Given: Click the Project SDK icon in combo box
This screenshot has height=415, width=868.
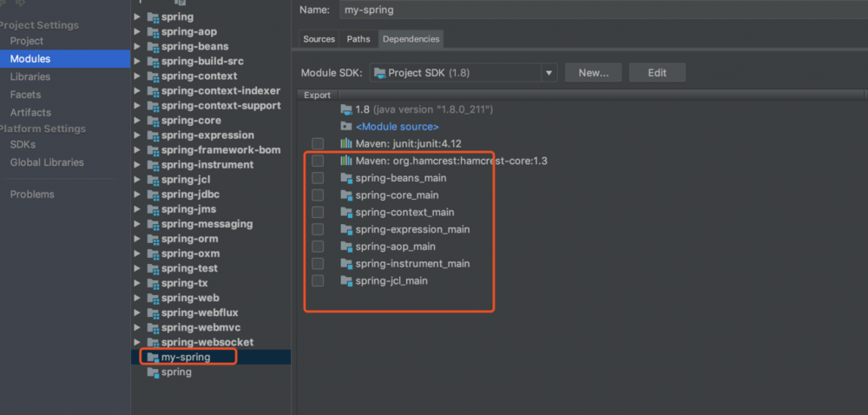Looking at the screenshot, I should tap(380, 72).
